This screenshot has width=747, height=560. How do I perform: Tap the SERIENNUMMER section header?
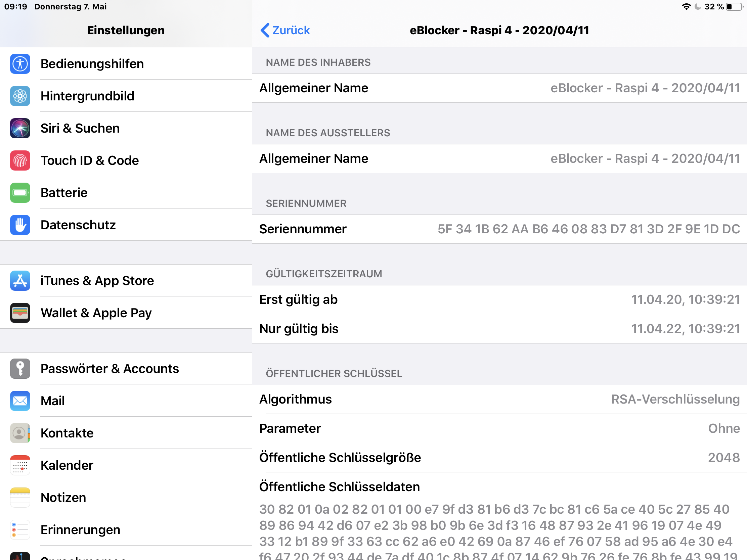[x=306, y=203]
